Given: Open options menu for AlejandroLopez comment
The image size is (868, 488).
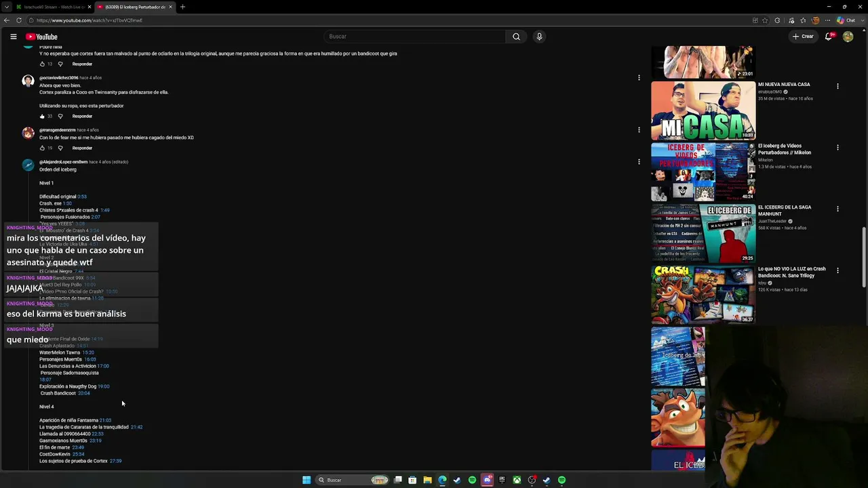Looking at the screenshot, I should [x=639, y=162].
